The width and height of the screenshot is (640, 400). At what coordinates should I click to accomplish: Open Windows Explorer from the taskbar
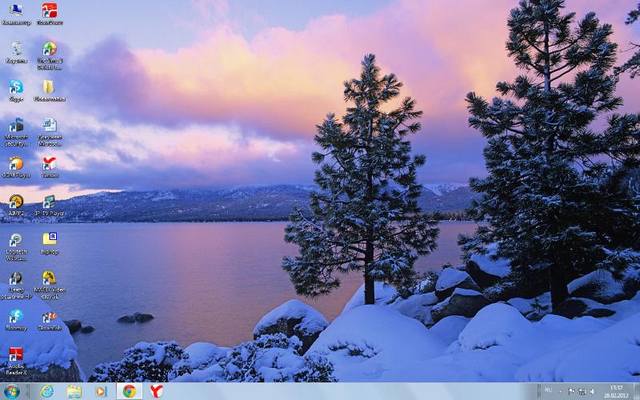coord(74,391)
